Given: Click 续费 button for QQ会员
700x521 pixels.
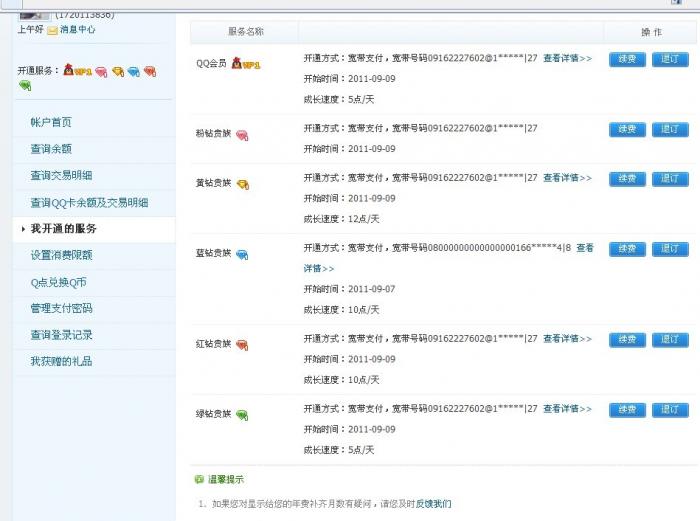Looking at the screenshot, I should click(x=627, y=59).
